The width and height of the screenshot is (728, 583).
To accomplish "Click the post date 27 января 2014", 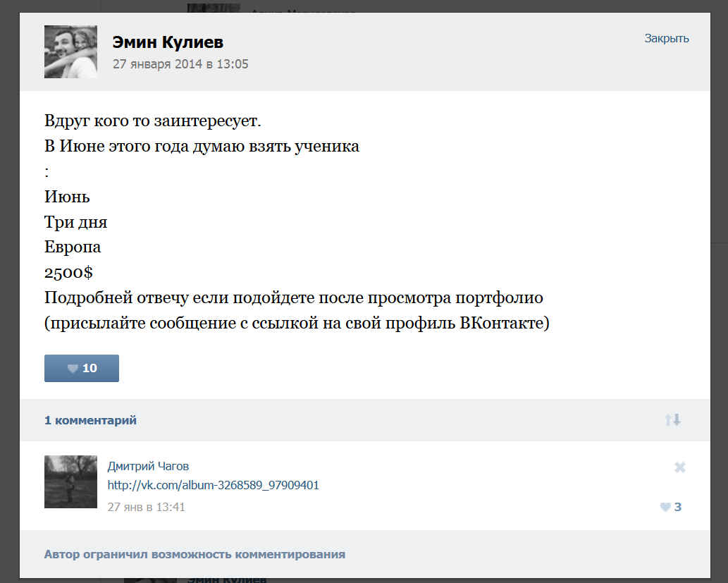I will pyautogui.click(x=180, y=64).
